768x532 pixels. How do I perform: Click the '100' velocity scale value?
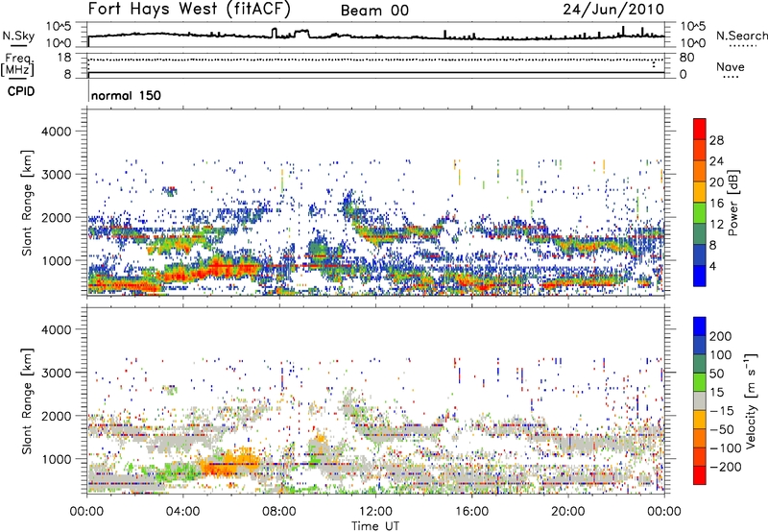[721, 355]
